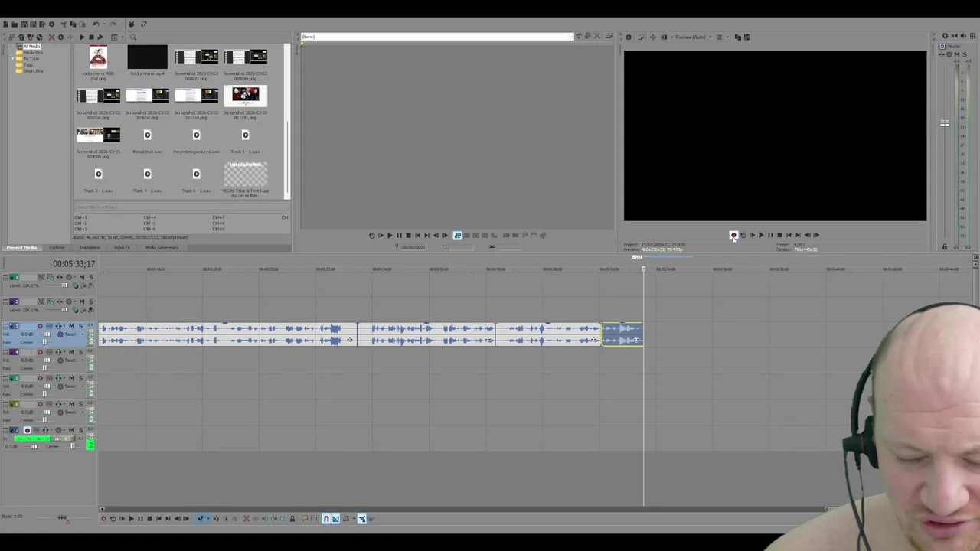Start media preview in Project Media toolbar
The height and width of the screenshot is (551, 980).
(82, 37)
